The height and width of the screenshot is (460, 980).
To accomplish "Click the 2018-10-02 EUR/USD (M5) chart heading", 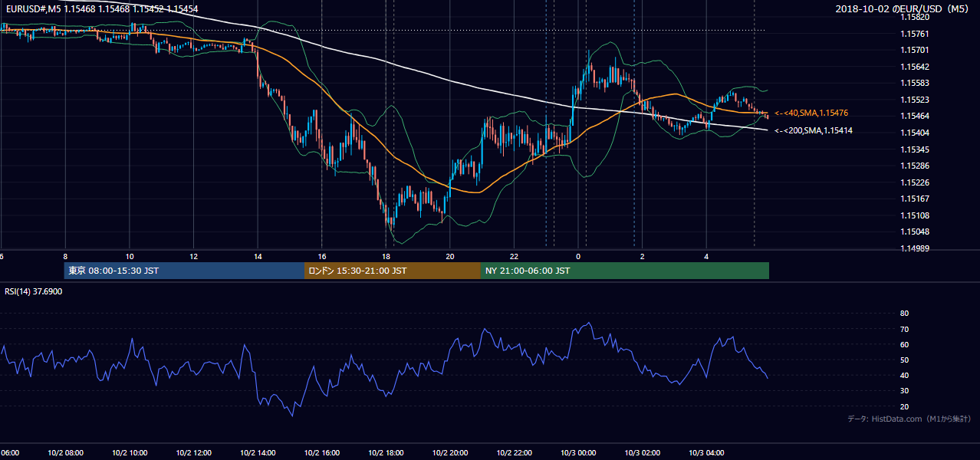I will click(x=903, y=9).
